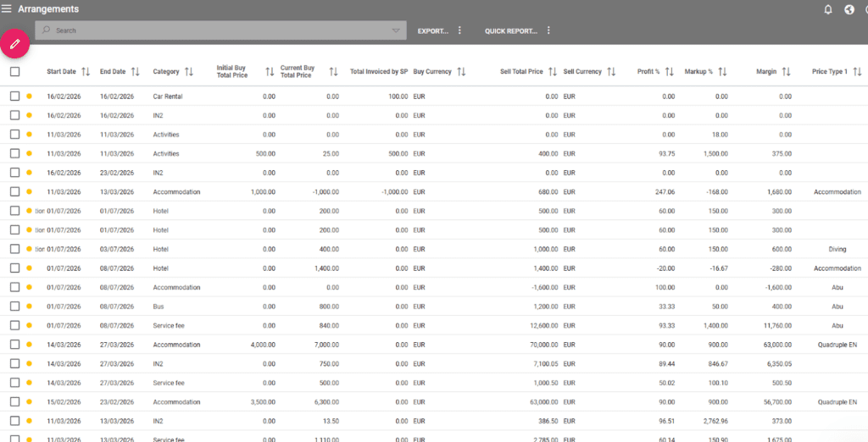The image size is (868, 442).
Task: Click the 15/02/2026 start date cell
Action: (64, 401)
